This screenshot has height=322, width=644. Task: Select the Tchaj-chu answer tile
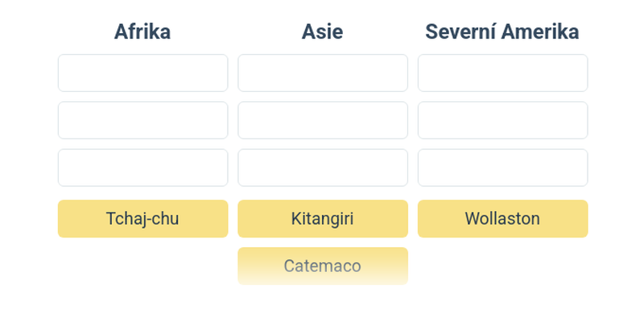(x=142, y=219)
